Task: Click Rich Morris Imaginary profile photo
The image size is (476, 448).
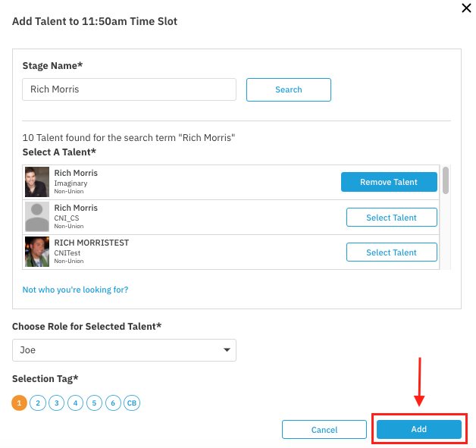Action: click(x=36, y=182)
